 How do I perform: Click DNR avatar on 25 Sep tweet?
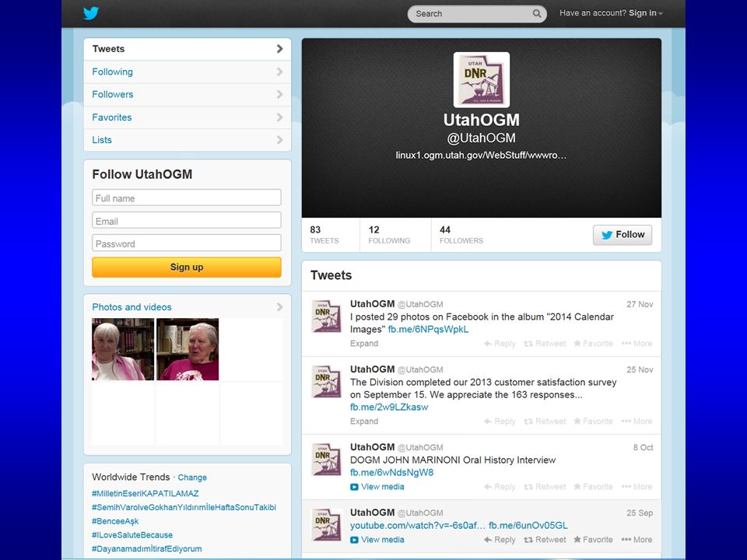pyautogui.click(x=326, y=524)
